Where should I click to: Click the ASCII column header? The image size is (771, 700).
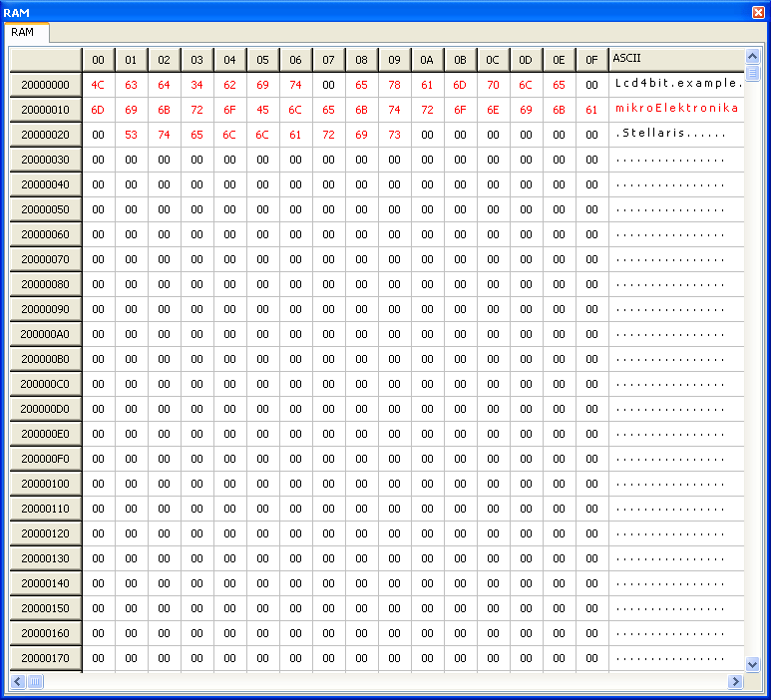point(676,60)
